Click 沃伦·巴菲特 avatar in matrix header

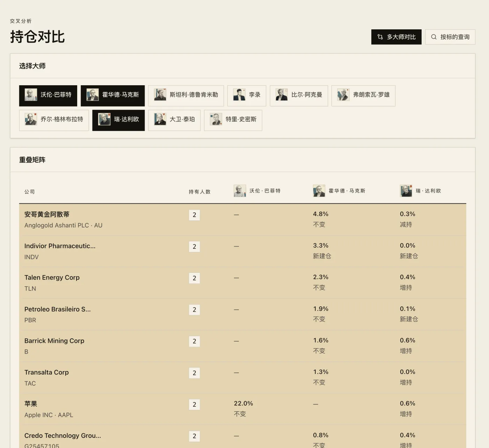click(x=240, y=191)
